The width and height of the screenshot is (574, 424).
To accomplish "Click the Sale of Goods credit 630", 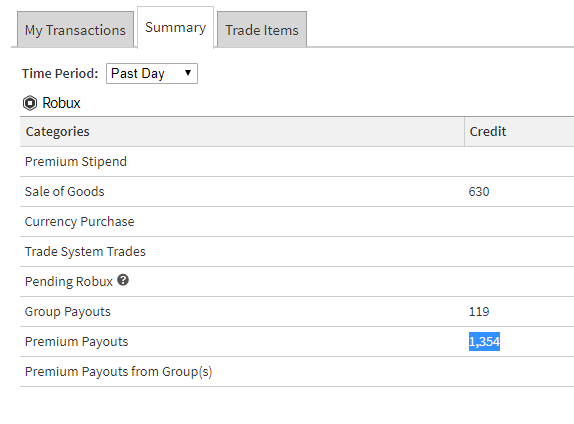I will click(x=479, y=191).
